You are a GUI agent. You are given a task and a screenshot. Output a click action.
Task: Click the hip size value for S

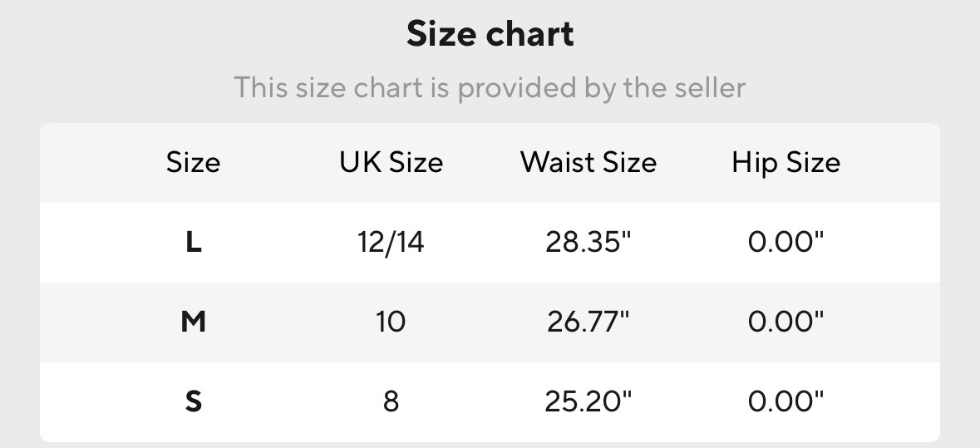click(x=785, y=402)
